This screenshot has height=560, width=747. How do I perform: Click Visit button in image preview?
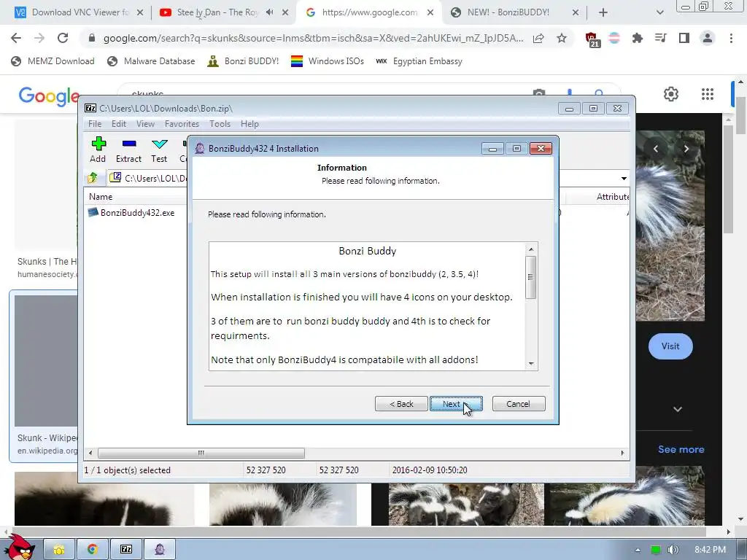coord(670,346)
